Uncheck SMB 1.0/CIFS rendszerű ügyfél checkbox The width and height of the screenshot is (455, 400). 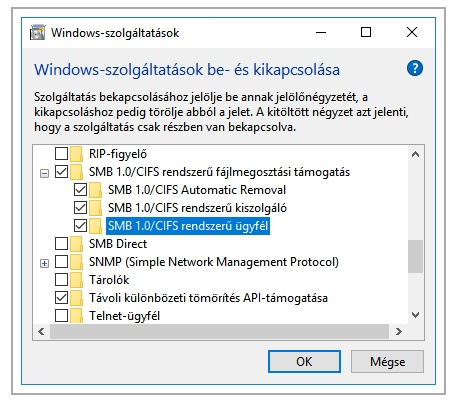[x=80, y=226]
